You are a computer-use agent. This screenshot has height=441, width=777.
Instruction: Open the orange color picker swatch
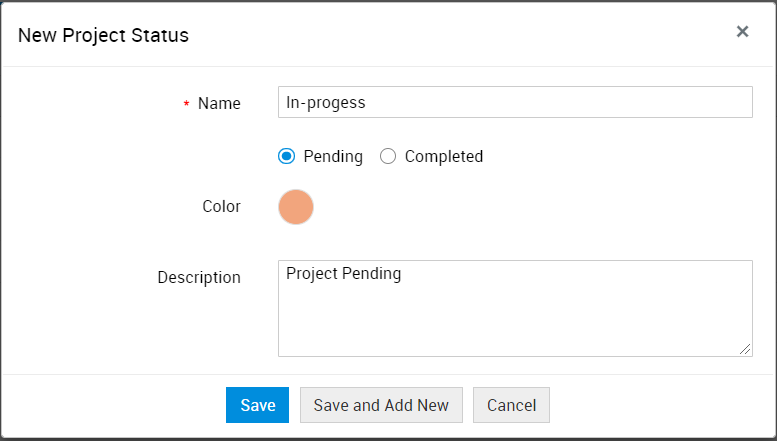tap(296, 207)
